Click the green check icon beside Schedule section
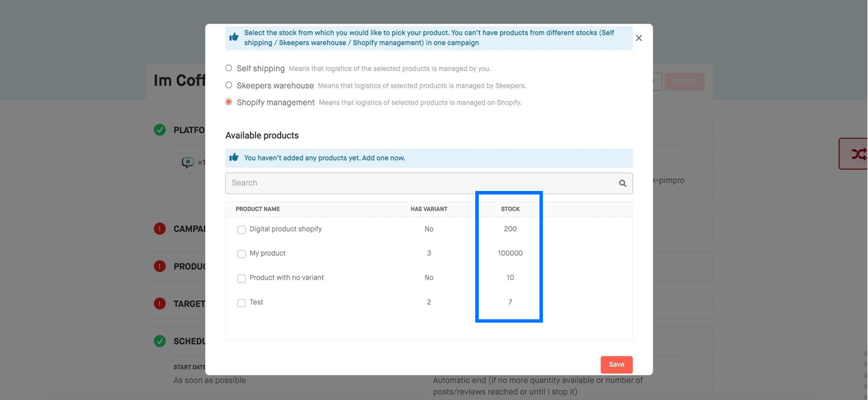Viewport: 868px width, 400px height. (160, 341)
